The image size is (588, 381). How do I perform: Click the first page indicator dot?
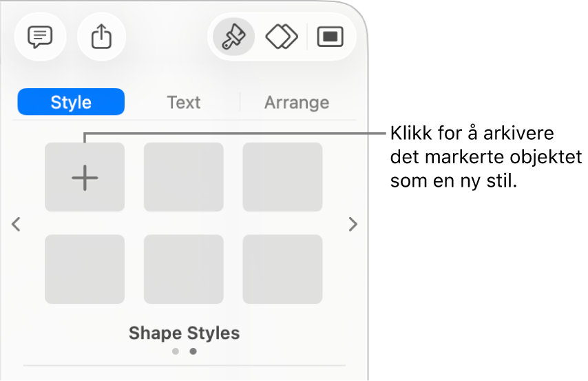point(176,351)
